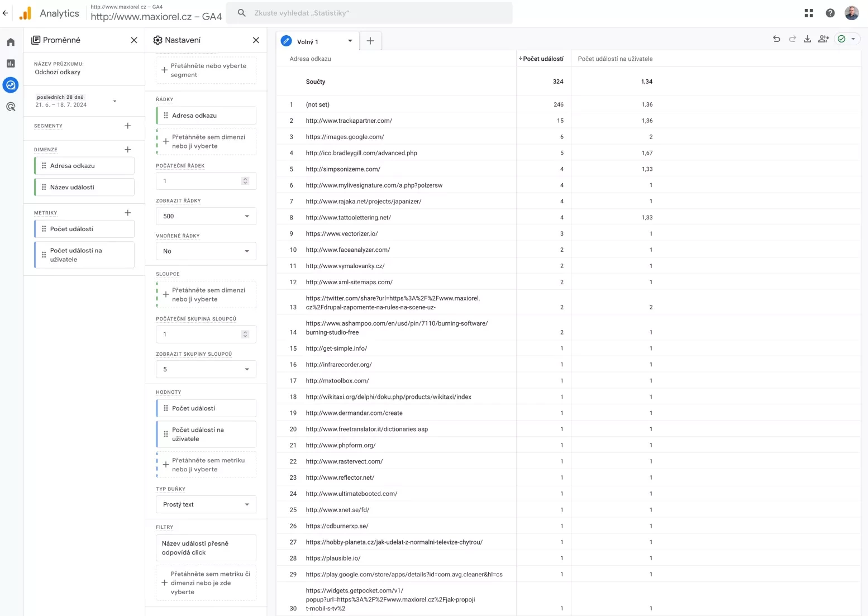Open the user account avatar
The image size is (868, 616).
click(852, 13)
